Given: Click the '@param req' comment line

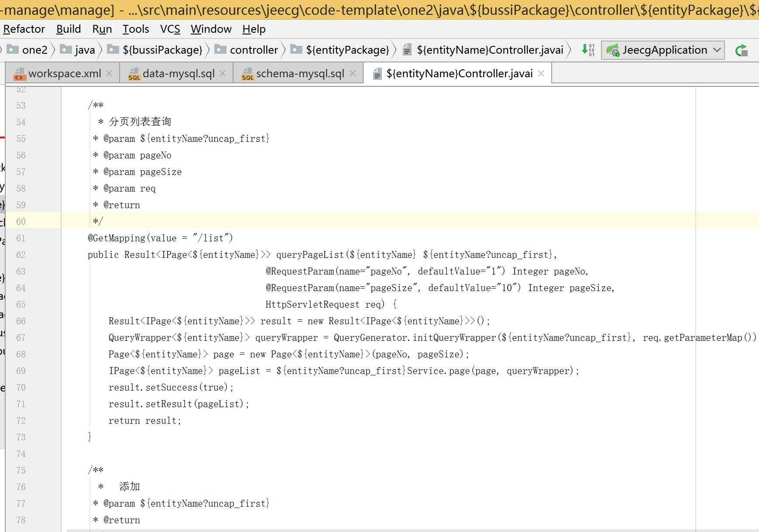Looking at the screenshot, I should pyautogui.click(x=124, y=189).
